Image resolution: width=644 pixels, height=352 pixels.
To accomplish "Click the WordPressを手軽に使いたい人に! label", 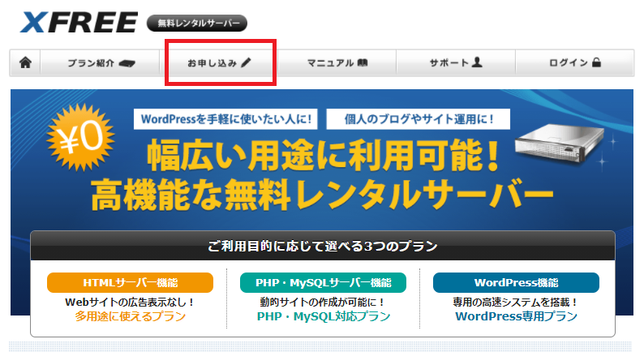I will [225, 119].
